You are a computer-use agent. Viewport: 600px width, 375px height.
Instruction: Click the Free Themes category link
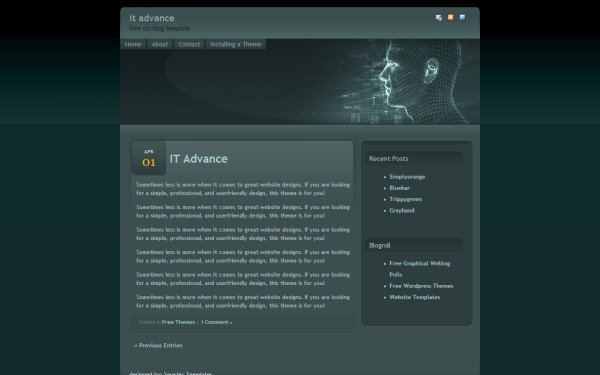point(178,322)
